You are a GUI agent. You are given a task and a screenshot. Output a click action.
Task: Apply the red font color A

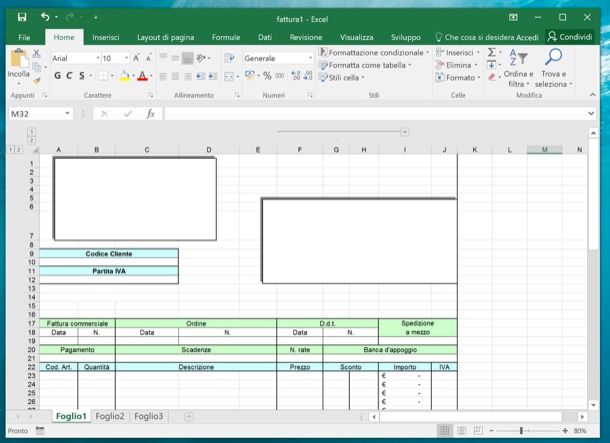142,76
